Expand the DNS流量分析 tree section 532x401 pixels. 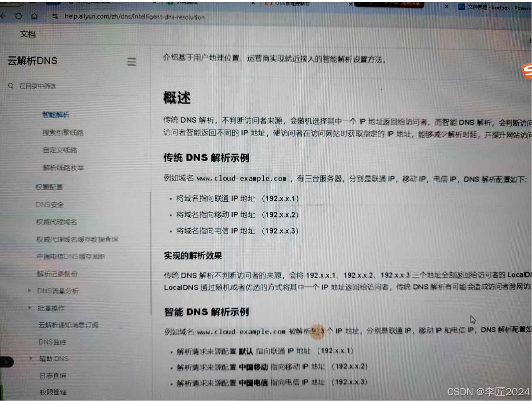pyautogui.click(x=29, y=291)
